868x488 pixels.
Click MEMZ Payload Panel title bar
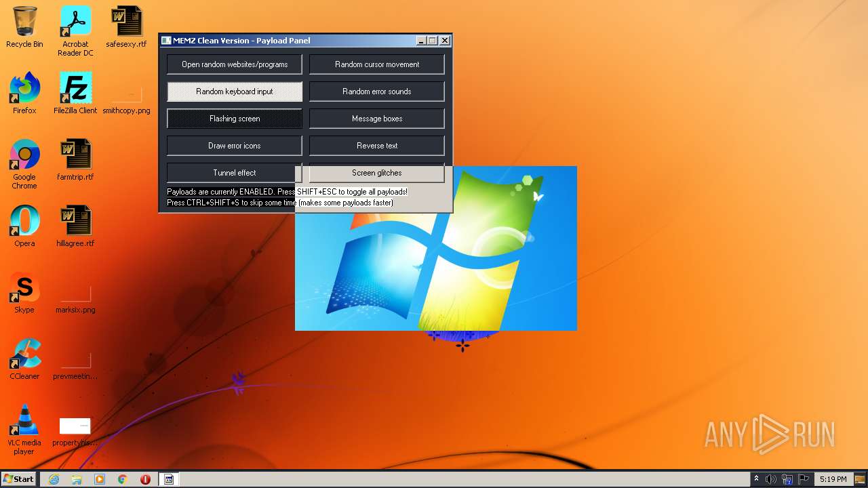pos(288,41)
